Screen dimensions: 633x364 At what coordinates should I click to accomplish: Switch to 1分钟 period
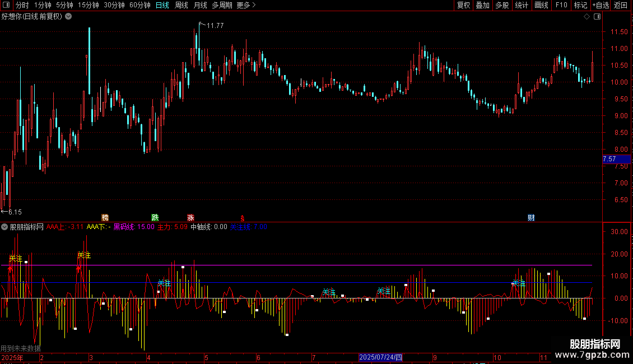[43, 5]
